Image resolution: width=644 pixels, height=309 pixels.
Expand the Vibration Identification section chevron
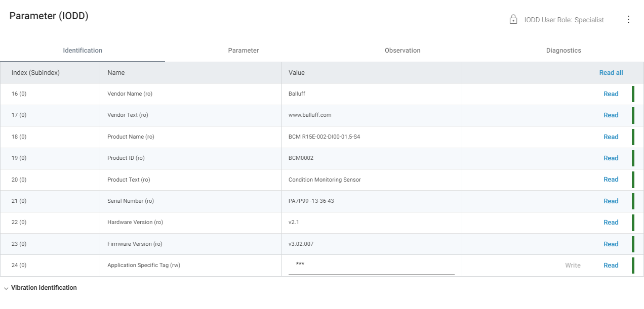coord(6,288)
